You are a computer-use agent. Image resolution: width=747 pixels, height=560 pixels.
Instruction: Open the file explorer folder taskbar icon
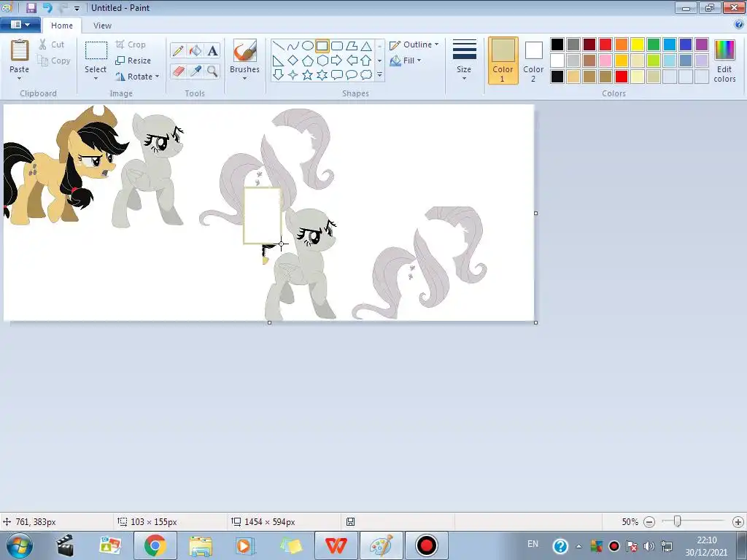tap(200, 545)
